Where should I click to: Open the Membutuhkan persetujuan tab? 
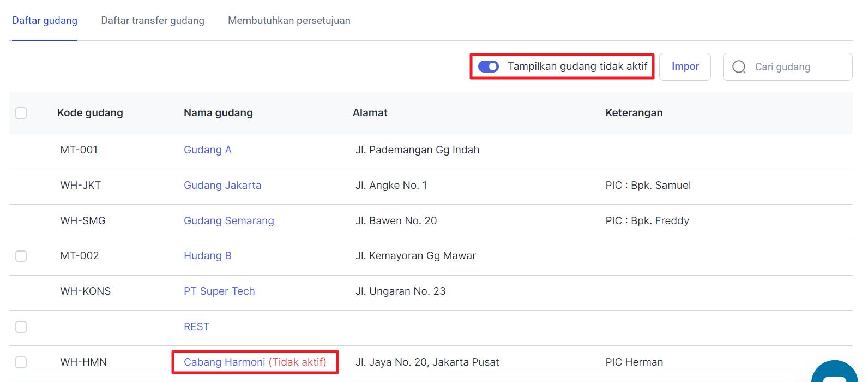[x=289, y=21]
